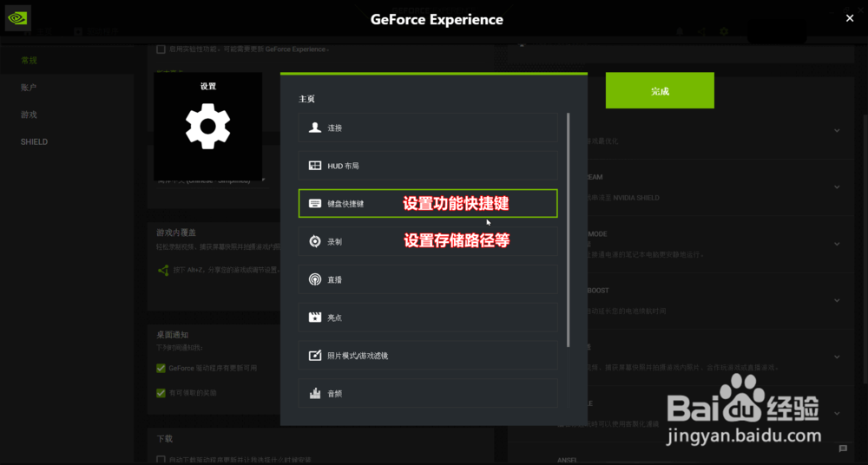Expand the BATTERY BOOST panel chevron
Screen dimensions: 868x465
click(x=837, y=300)
